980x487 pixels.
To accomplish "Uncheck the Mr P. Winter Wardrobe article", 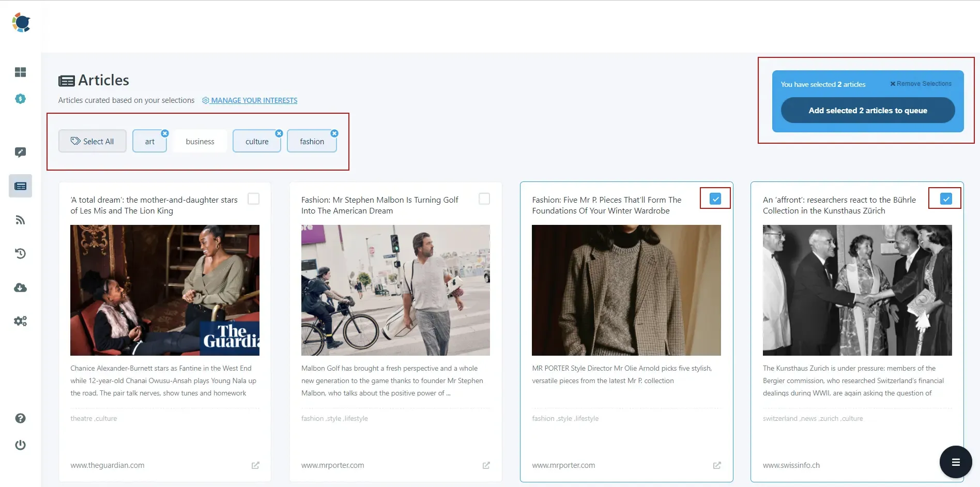I will (715, 198).
